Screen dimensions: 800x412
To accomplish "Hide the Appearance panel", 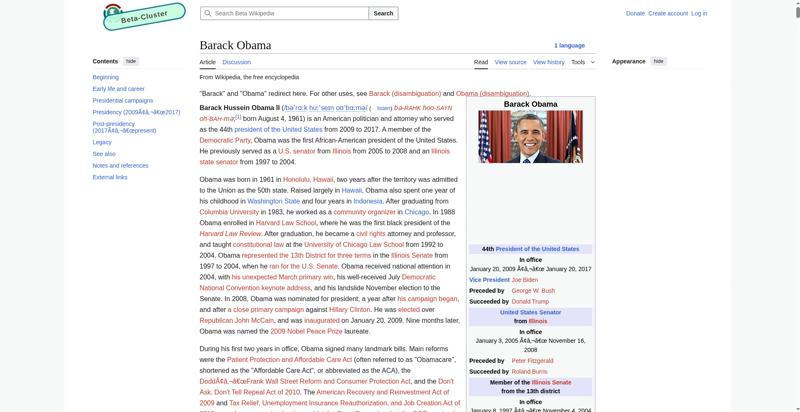I will point(659,61).
